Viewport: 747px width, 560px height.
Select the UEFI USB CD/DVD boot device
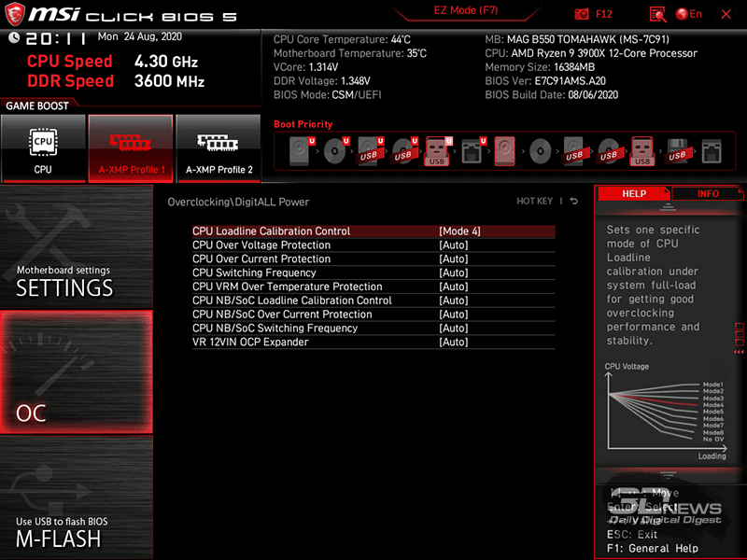(x=405, y=151)
